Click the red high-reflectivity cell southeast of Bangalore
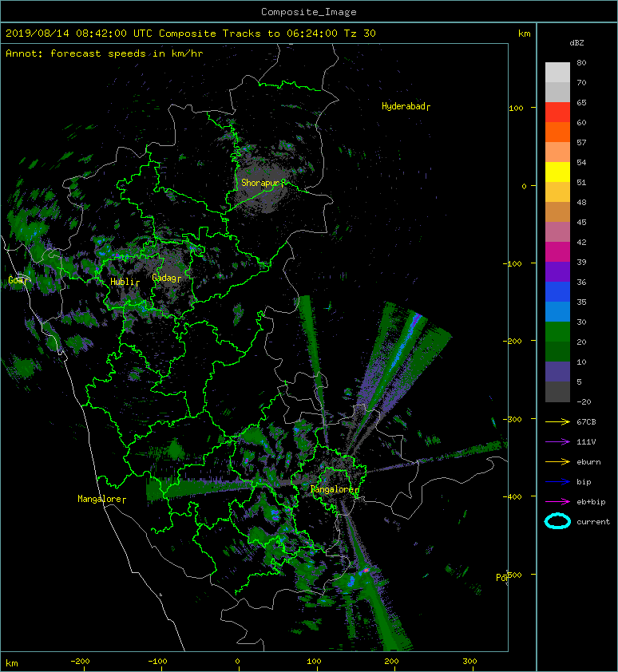 [x=366, y=570]
